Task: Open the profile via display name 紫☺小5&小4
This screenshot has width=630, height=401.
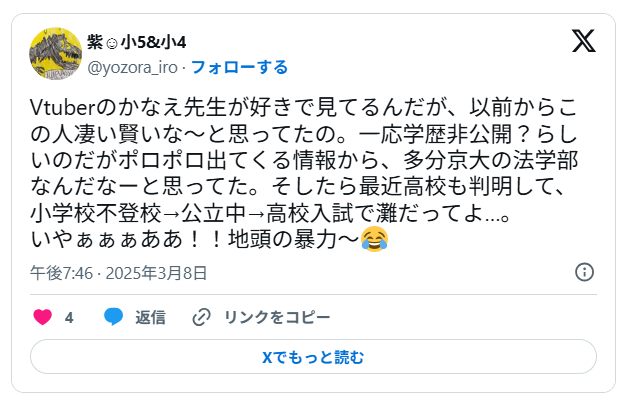Action: [136, 42]
